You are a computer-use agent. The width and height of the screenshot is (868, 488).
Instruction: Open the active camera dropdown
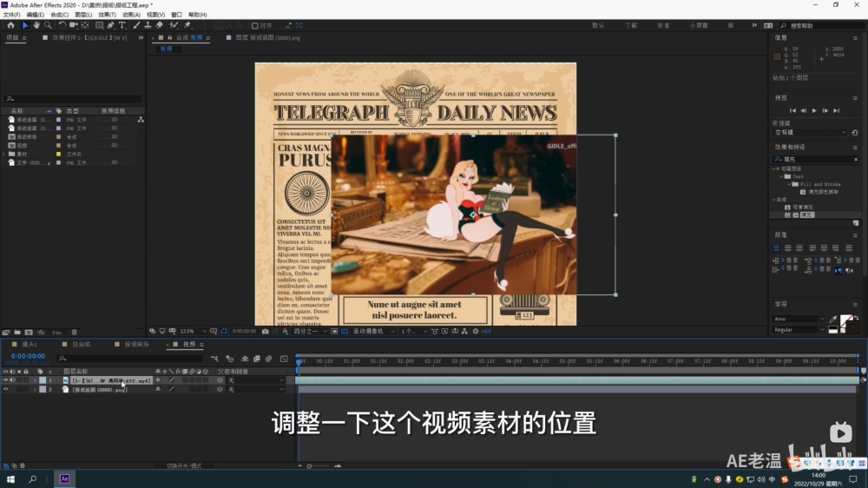[374, 331]
